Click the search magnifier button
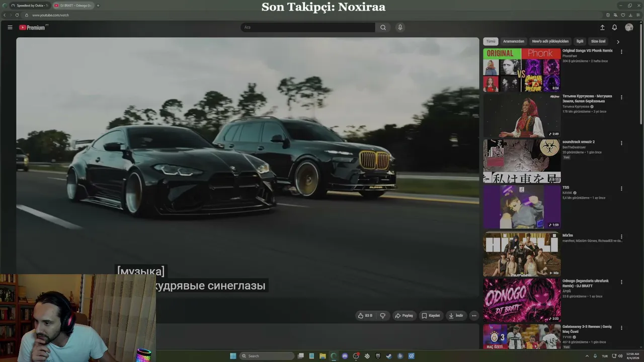 383,27
